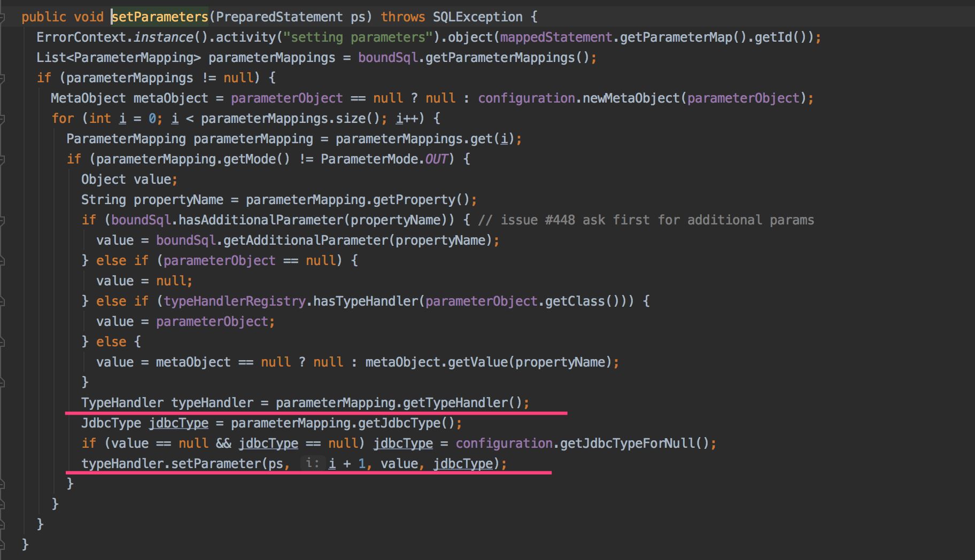
Task: Click the issue #448 comment text
Action: [646, 220]
